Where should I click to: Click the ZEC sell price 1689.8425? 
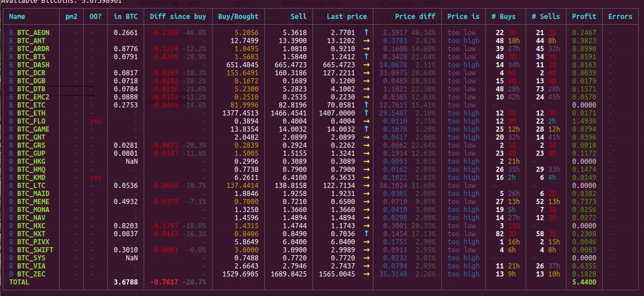tap(288, 274)
